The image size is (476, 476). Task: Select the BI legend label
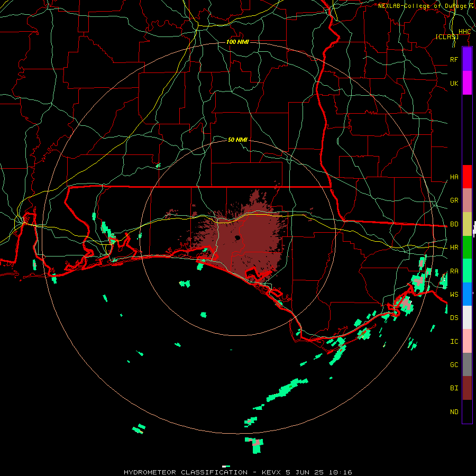[454, 388]
